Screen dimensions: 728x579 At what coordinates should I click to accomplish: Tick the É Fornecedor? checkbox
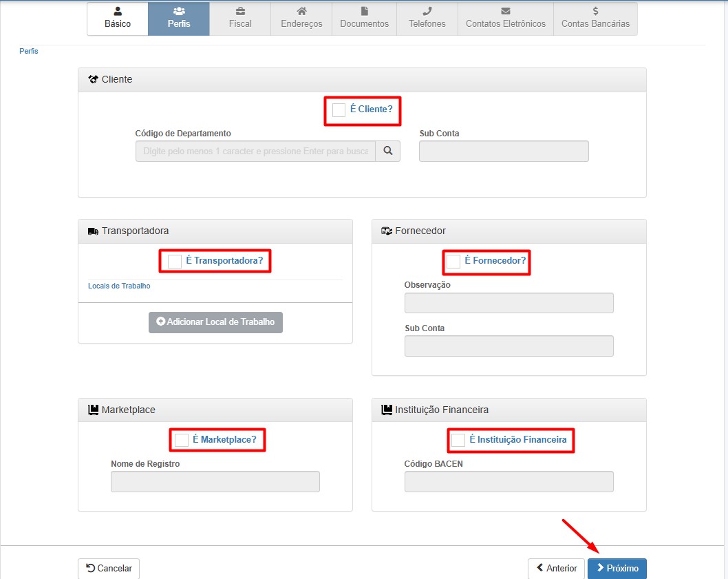click(453, 262)
